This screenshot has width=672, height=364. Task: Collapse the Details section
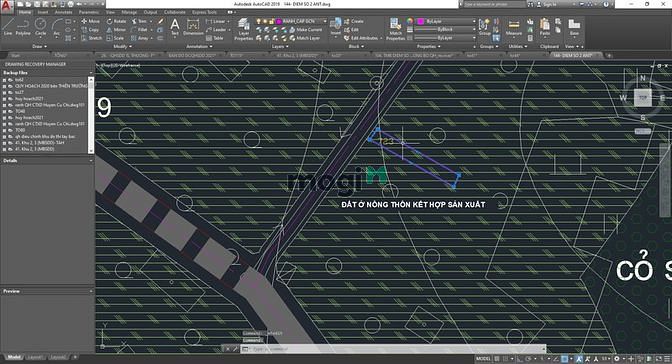[90, 161]
